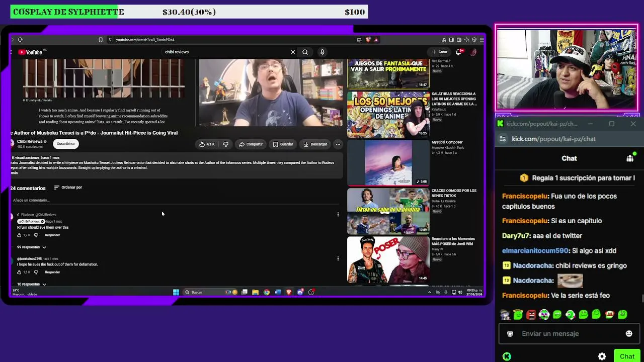
Task: Click the Kick logo below chat input
Action: [507, 356]
